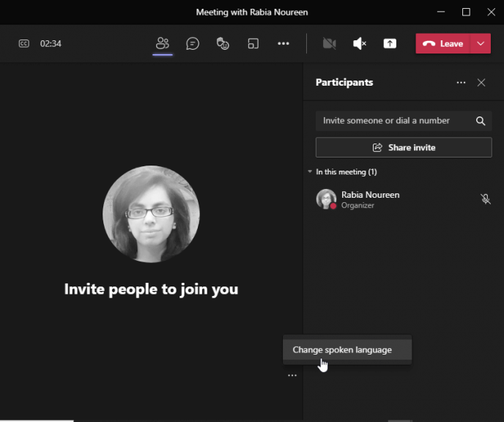Image resolution: width=504 pixels, height=422 pixels.
Task: Click the Organizer role label
Action: [x=357, y=205]
